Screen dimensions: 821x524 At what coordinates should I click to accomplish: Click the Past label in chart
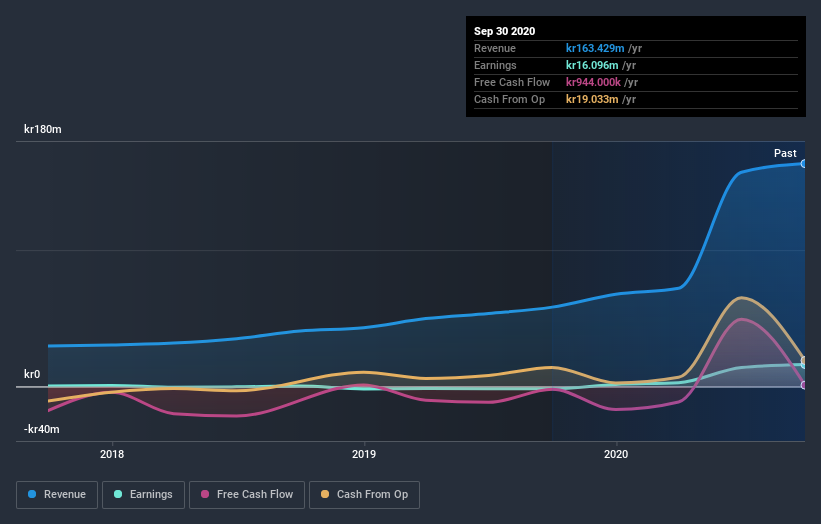tap(785, 153)
